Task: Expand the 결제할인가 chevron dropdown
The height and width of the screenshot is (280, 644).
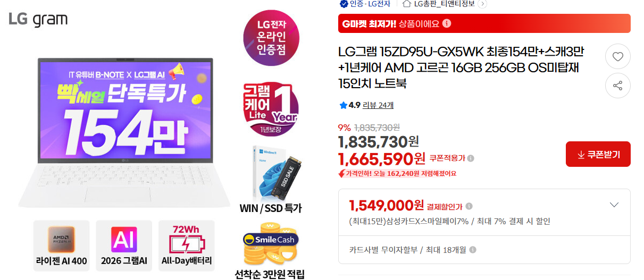Action: coord(614,205)
